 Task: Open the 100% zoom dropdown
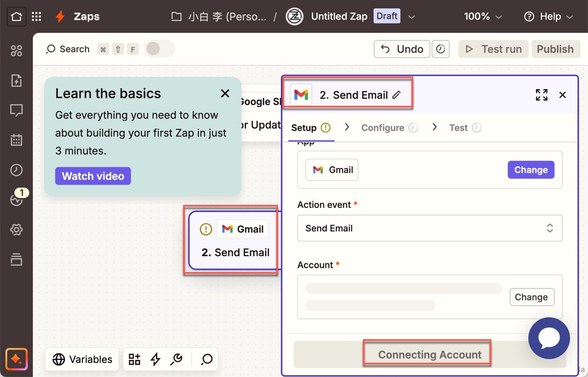(x=483, y=16)
